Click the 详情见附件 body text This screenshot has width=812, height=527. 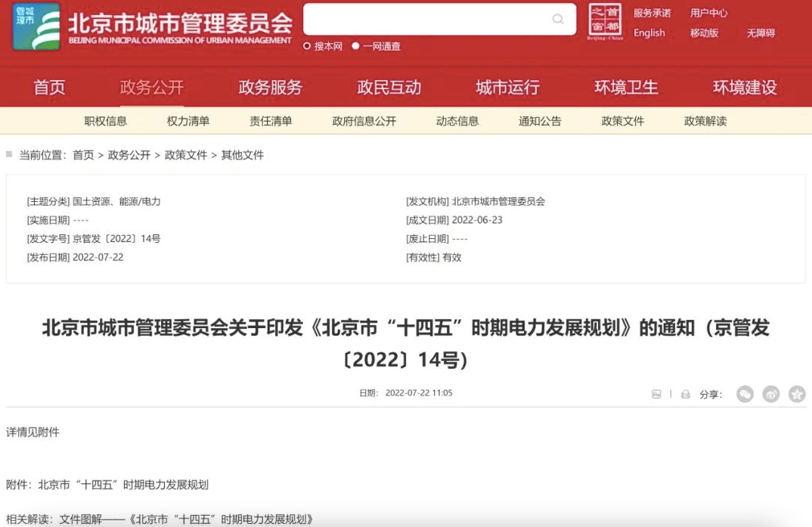(x=33, y=432)
